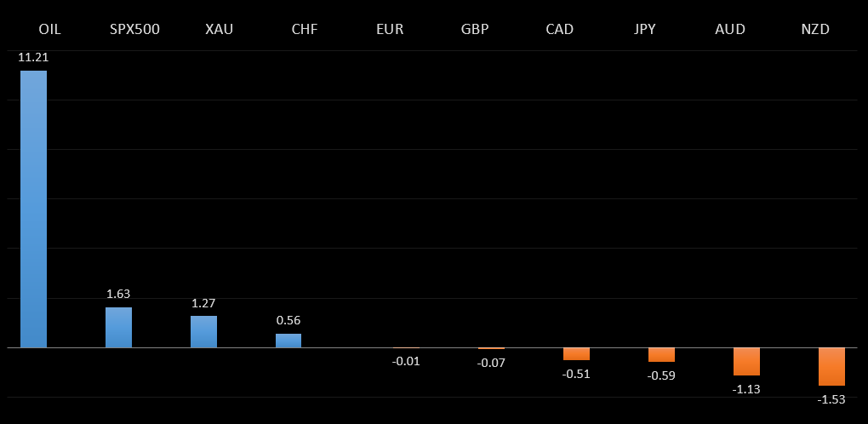The image size is (868, 424).
Task: Click the orange AUD bar
Action: point(746,361)
